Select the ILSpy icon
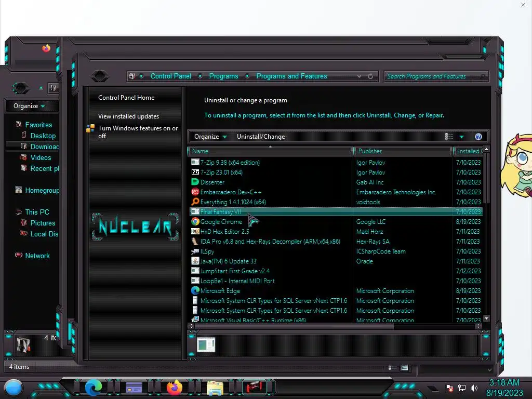Screen dimensions: 532x399 pos(195,251)
